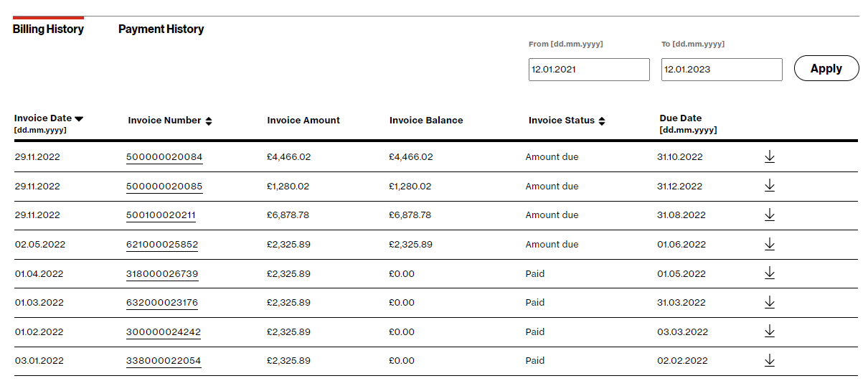The height and width of the screenshot is (381, 868).
Task: Focus the To date input field
Action: click(x=722, y=70)
